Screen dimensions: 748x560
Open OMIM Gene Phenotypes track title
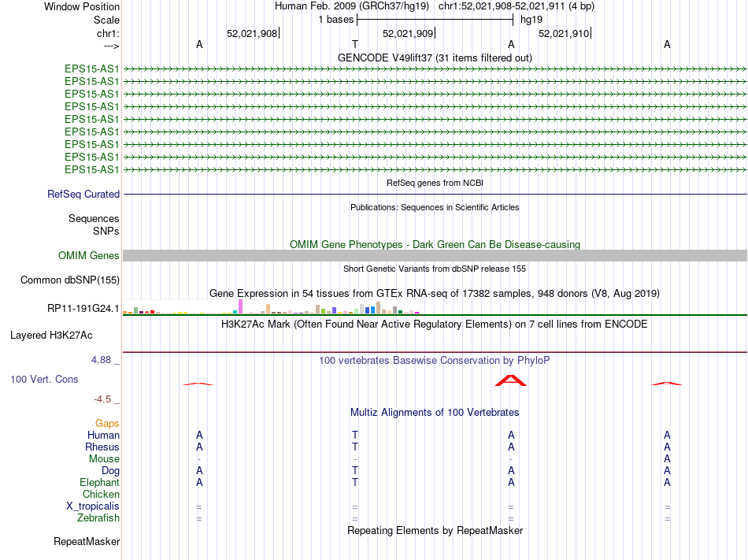pyautogui.click(x=435, y=244)
